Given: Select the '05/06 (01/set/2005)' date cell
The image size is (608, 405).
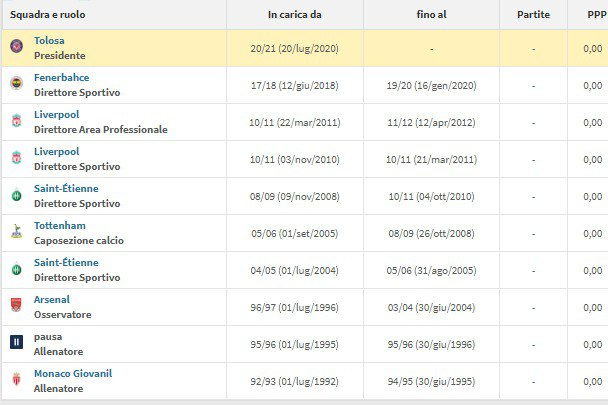Looking at the screenshot, I should (294, 234).
